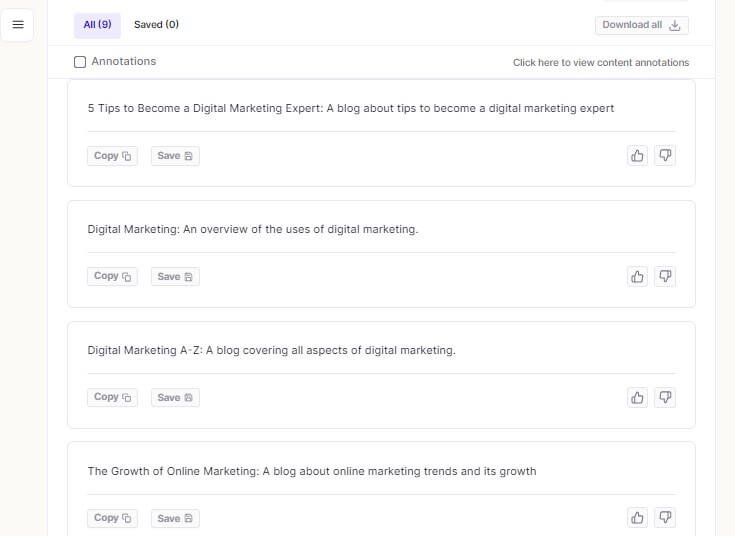Image resolution: width=735 pixels, height=536 pixels.
Task: Switch to the All (9) tab
Action: 97,25
